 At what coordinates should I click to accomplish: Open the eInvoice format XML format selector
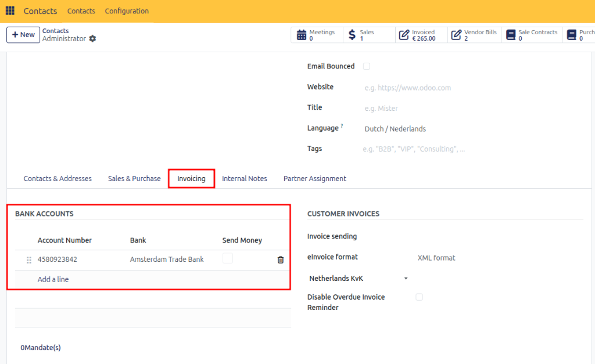click(436, 258)
